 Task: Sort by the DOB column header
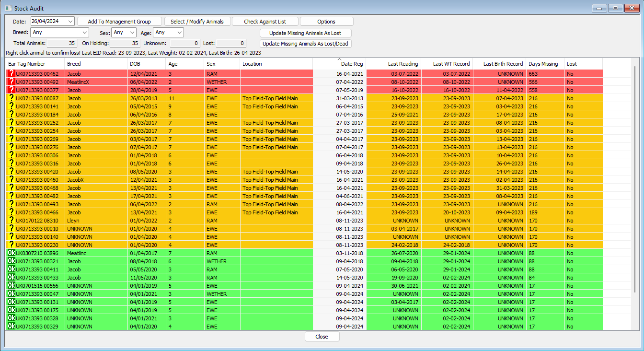[147, 64]
